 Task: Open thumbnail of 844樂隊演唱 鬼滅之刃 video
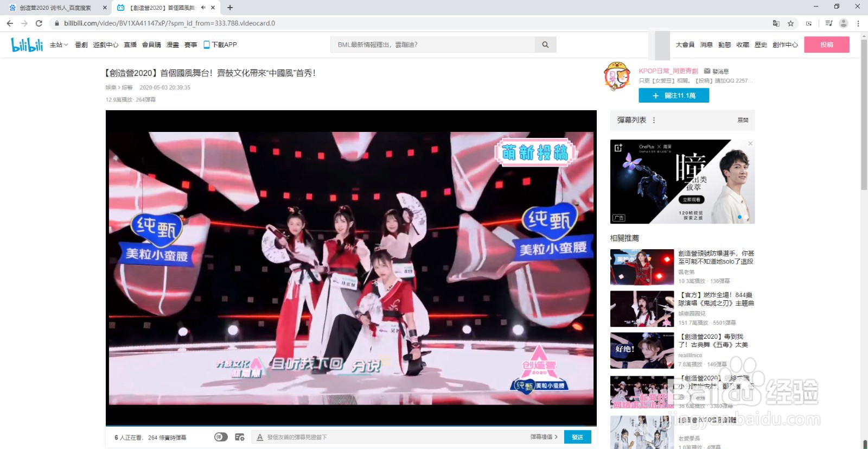[x=642, y=309]
